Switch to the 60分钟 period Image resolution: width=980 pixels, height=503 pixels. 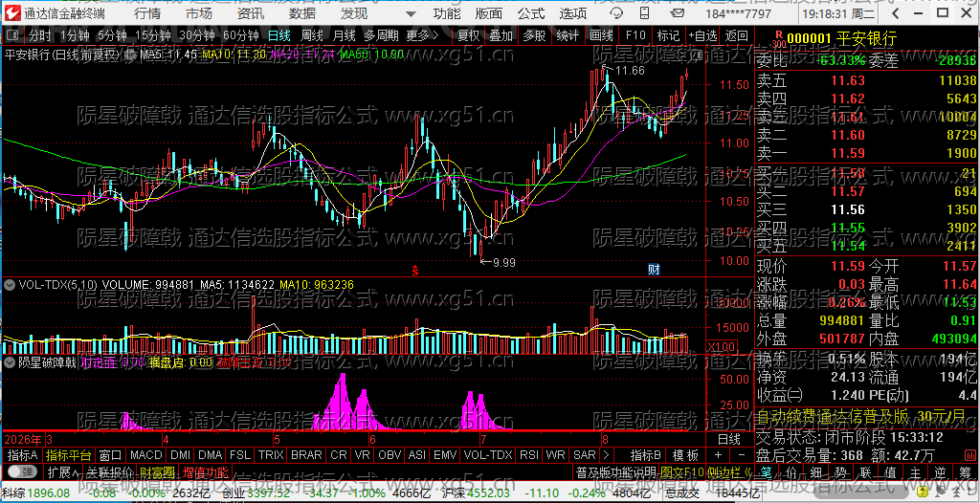pyautogui.click(x=241, y=36)
